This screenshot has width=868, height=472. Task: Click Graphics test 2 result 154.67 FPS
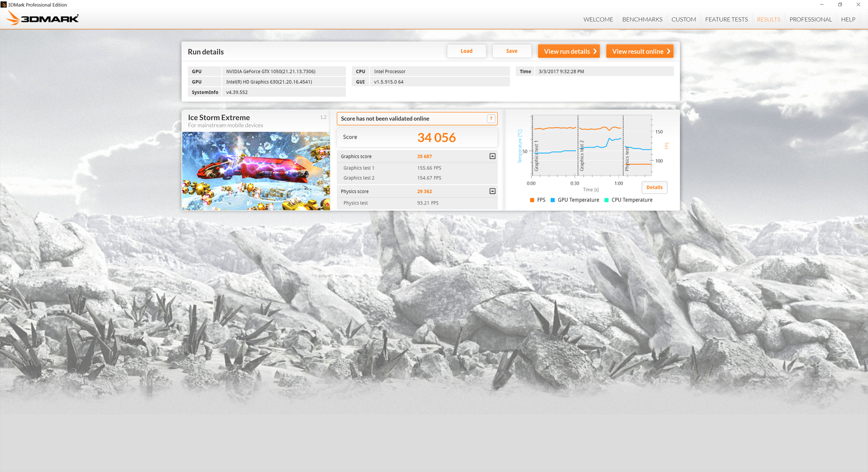[429, 178]
